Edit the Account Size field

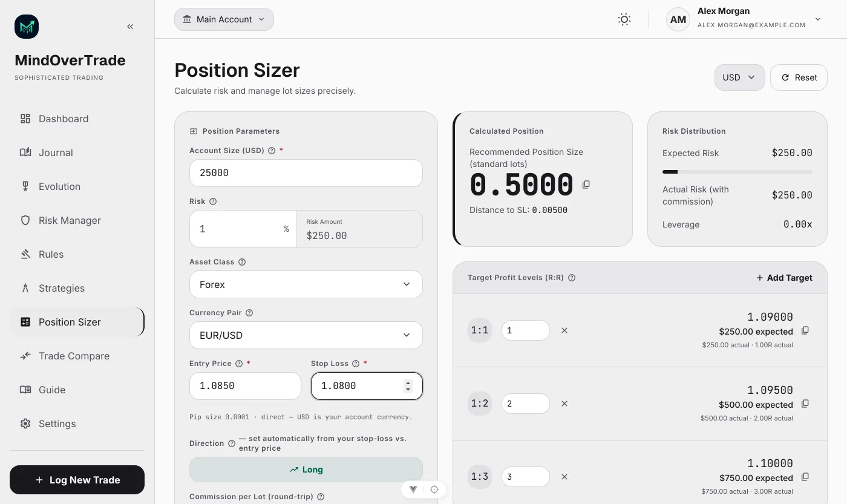306,173
